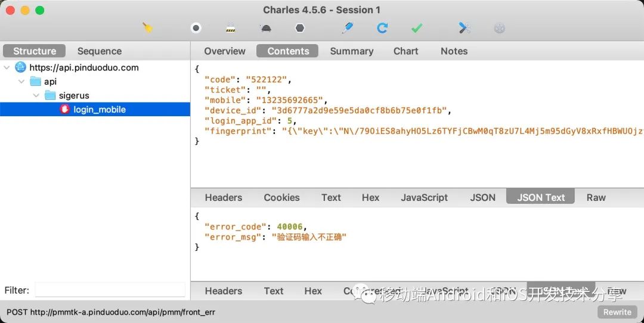Enable throttling with the turtle icon

(x=266, y=28)
